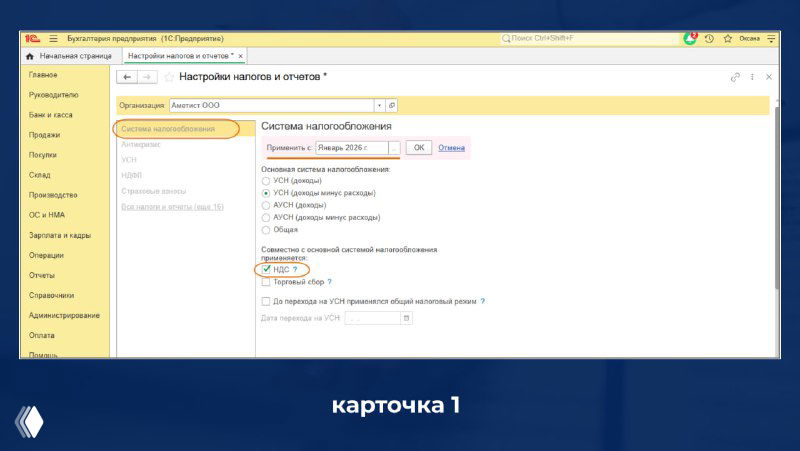800x451 pixels.
Task: Show help for общий налоговый режим option
Action: pos(483,302)
